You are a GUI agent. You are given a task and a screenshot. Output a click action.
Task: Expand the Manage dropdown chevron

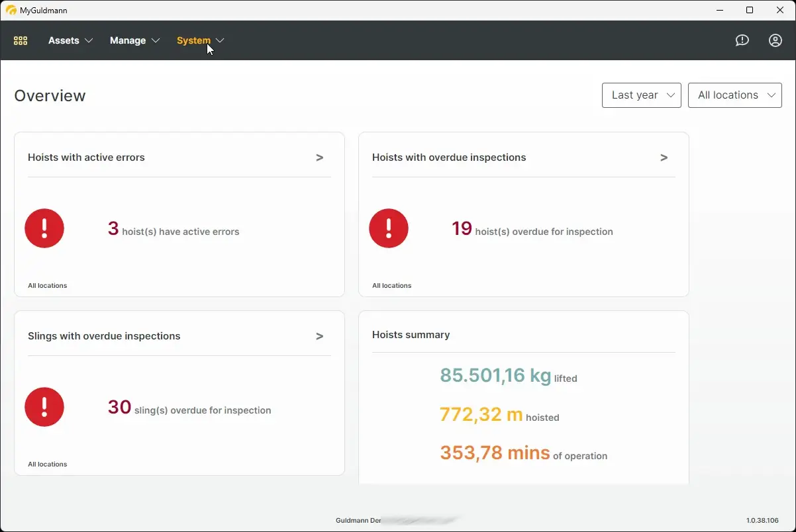[157, 40]
